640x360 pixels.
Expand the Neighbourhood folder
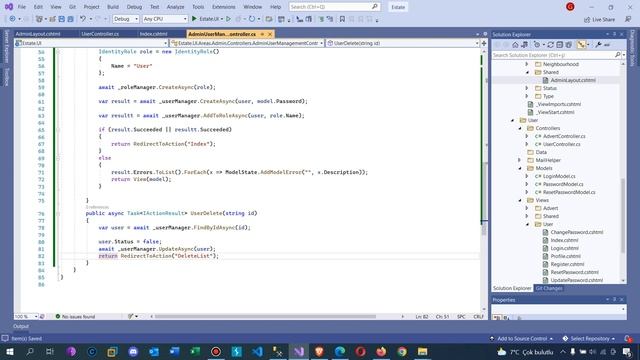(527, 64)
